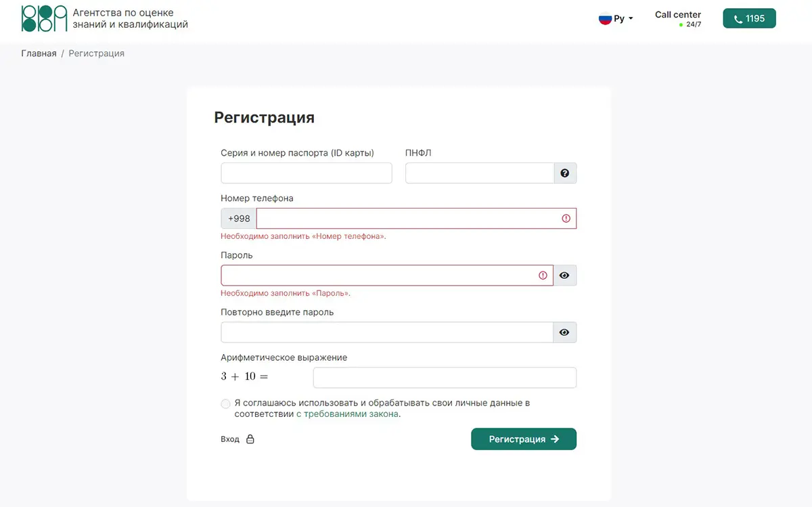Click the Russian flag icon
The width and height of the screenshot is (812, 507).
605,19
